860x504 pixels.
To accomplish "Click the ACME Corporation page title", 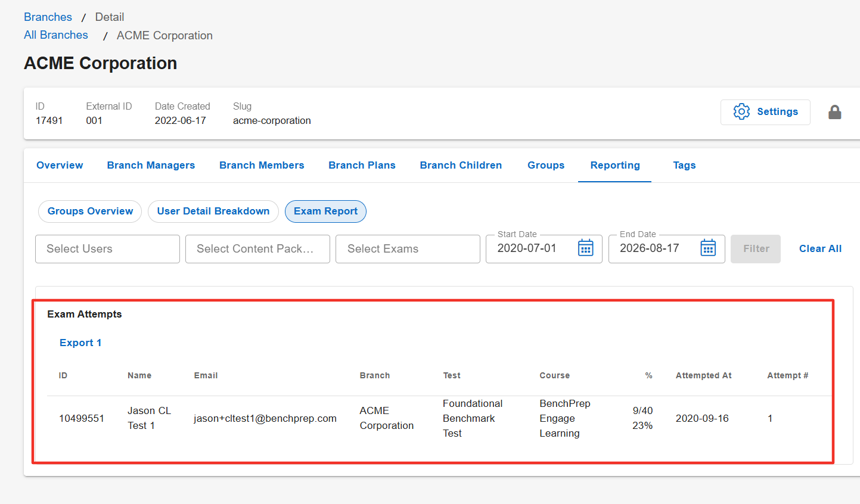I will pyautogui.click(x=101, y=63).
